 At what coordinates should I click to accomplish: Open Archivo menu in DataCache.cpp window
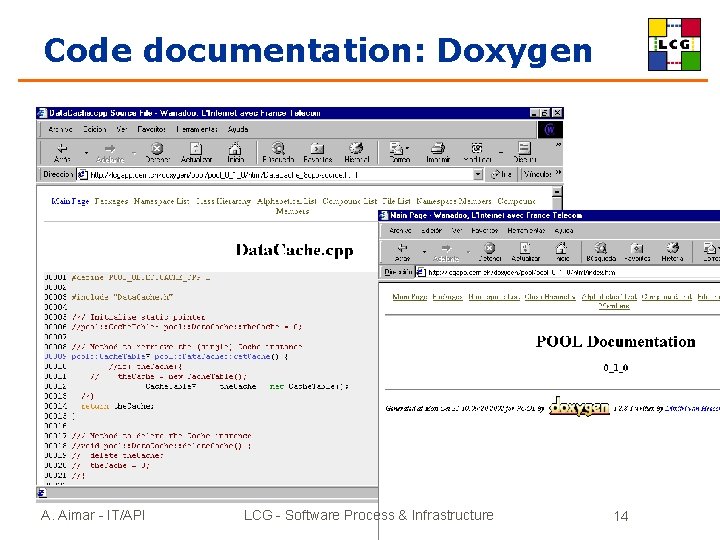tap(60, 129)
